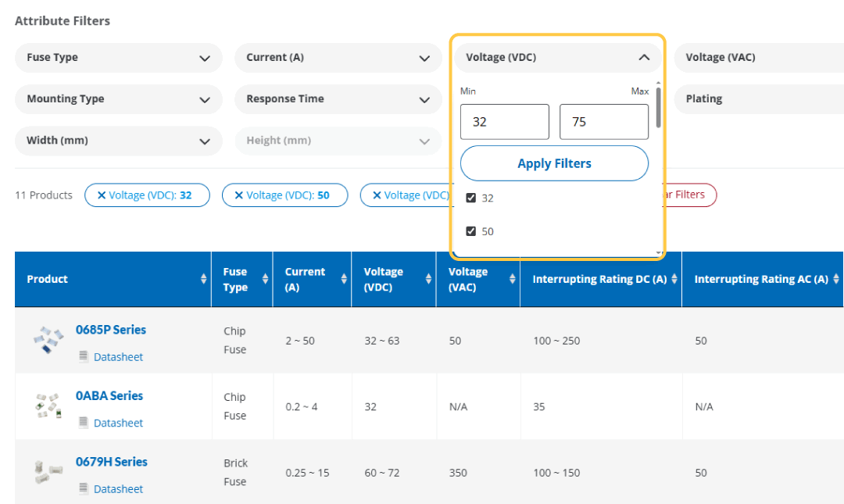Sort table by Voltage (VAC) column
The image size is (844, 504).
coord(513,278)
